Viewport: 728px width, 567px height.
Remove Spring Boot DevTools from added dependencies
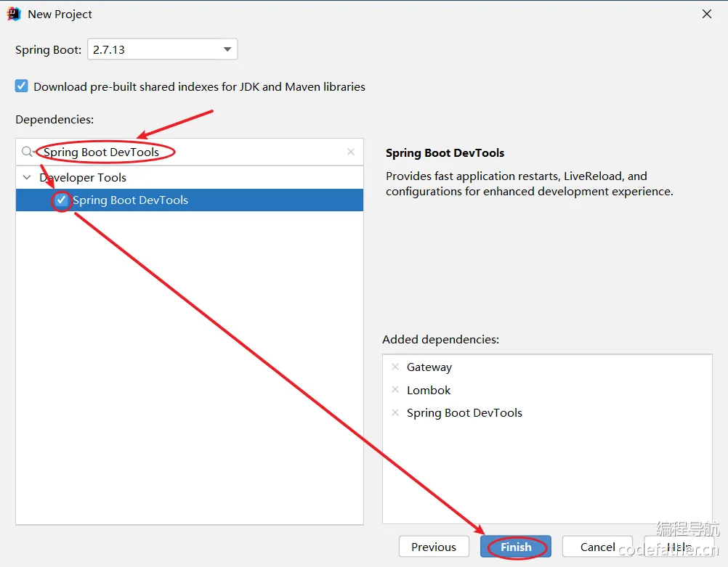(395, 412)
